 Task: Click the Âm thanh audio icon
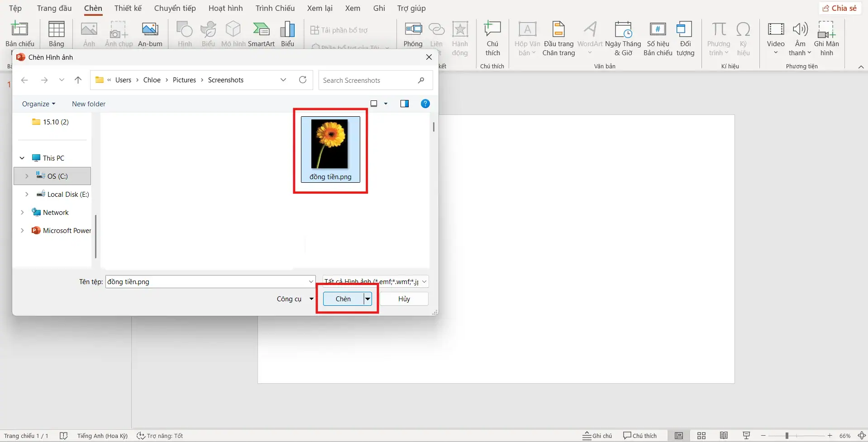click(800, 30)
